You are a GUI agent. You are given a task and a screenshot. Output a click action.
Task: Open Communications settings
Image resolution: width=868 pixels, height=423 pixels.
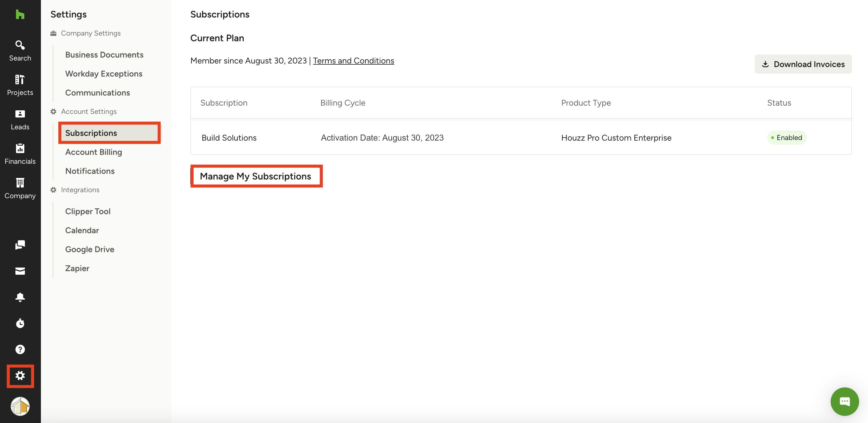97,92
